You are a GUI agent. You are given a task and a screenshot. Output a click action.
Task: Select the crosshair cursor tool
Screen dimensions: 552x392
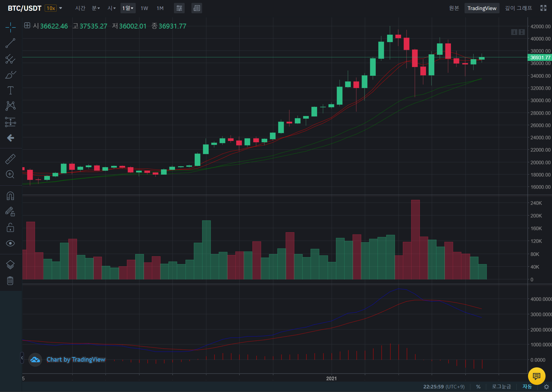click(10, 28)
